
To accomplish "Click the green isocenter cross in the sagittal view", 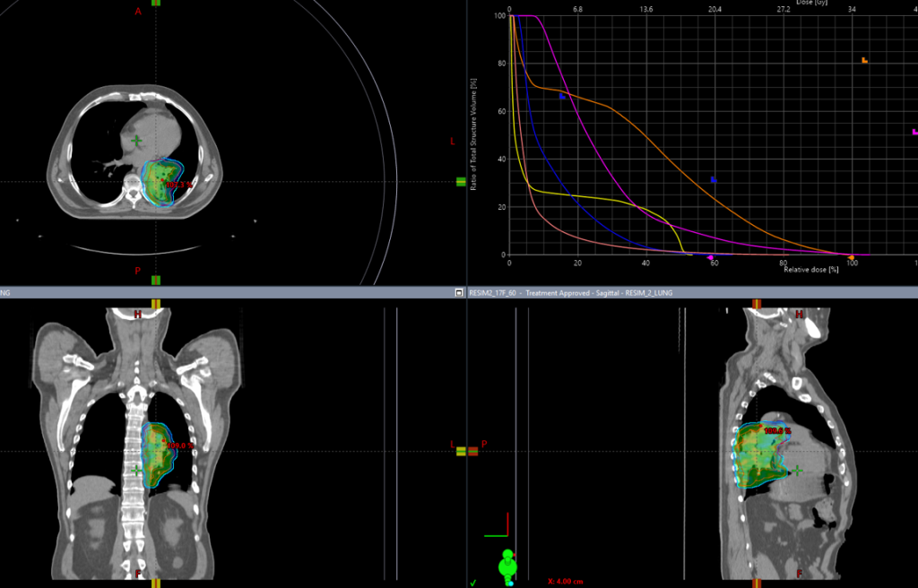I will 797,470.
